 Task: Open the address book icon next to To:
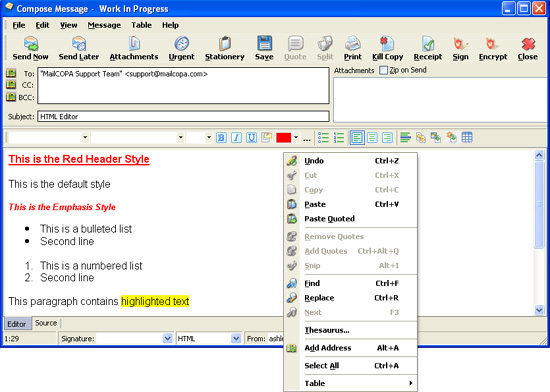tap(11, 73)
